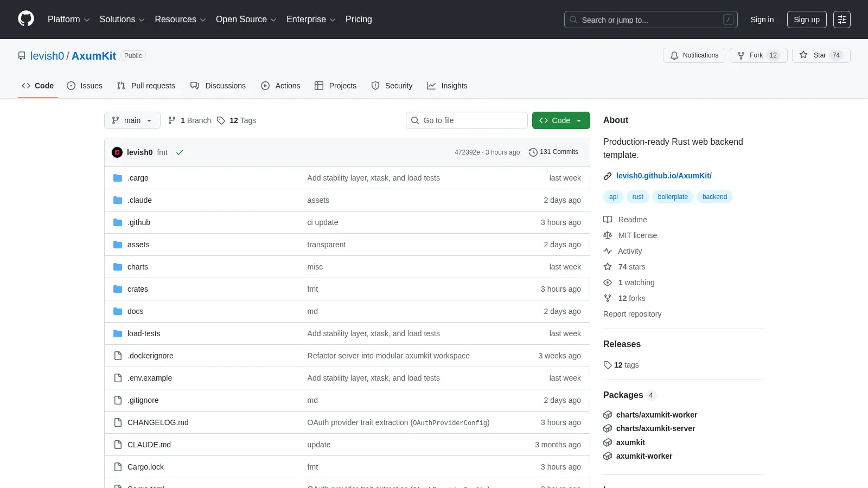
Task: Open the main branch selector dropdown
Action: pos(132,120)
